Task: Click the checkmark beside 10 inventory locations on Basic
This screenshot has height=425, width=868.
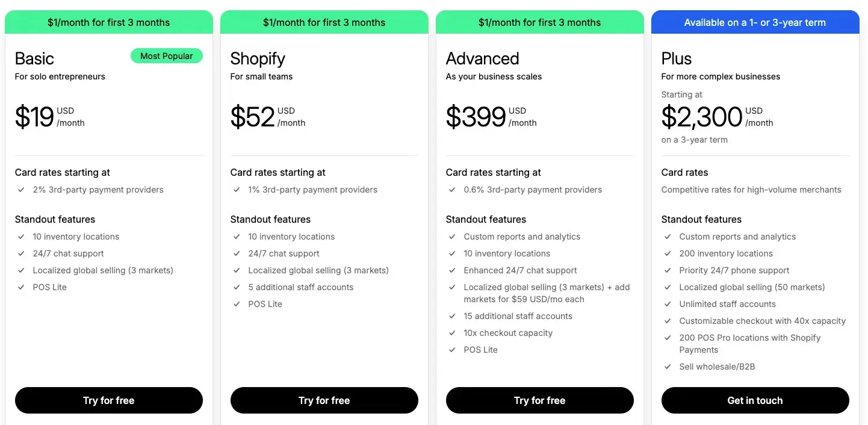Action: (20, 237)
